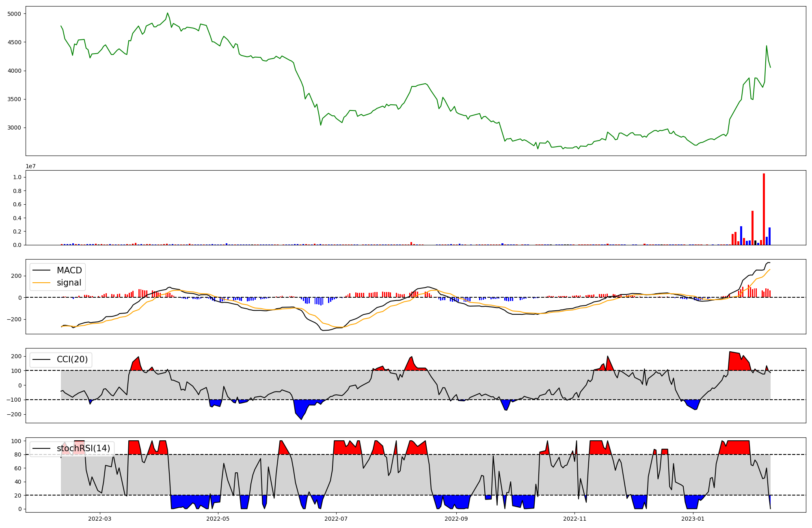The image size is (812, 528).
Task: Click the 1.0 volume axis tick label
Action: 17,177
